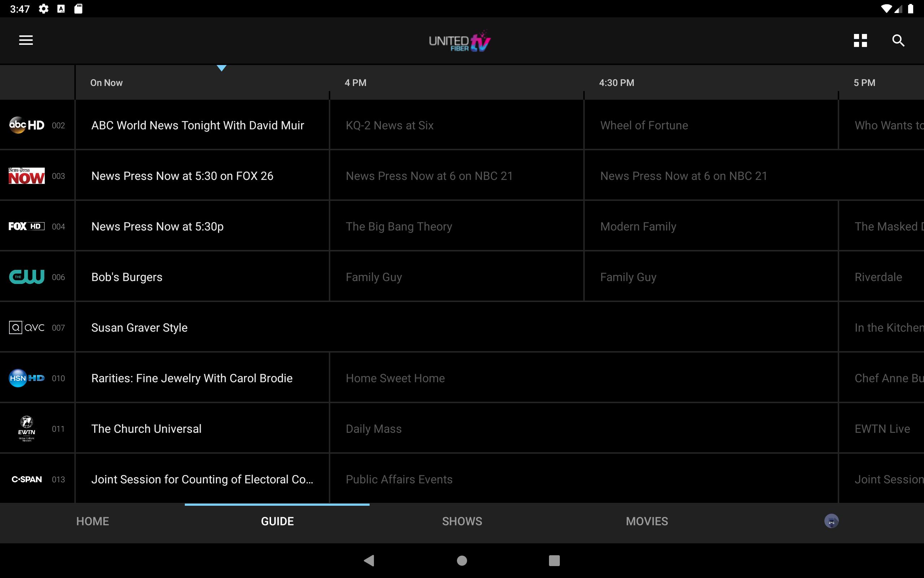Open KQ-2 News at Six program

click(x=457, y=125)
